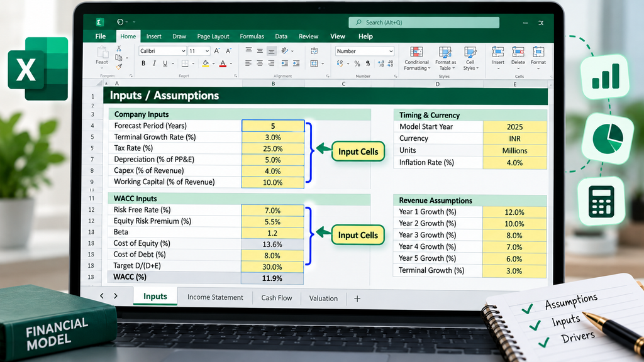Toggle Wrap Text
Viewport: 644px width, 362px height.
pos(314,51)
